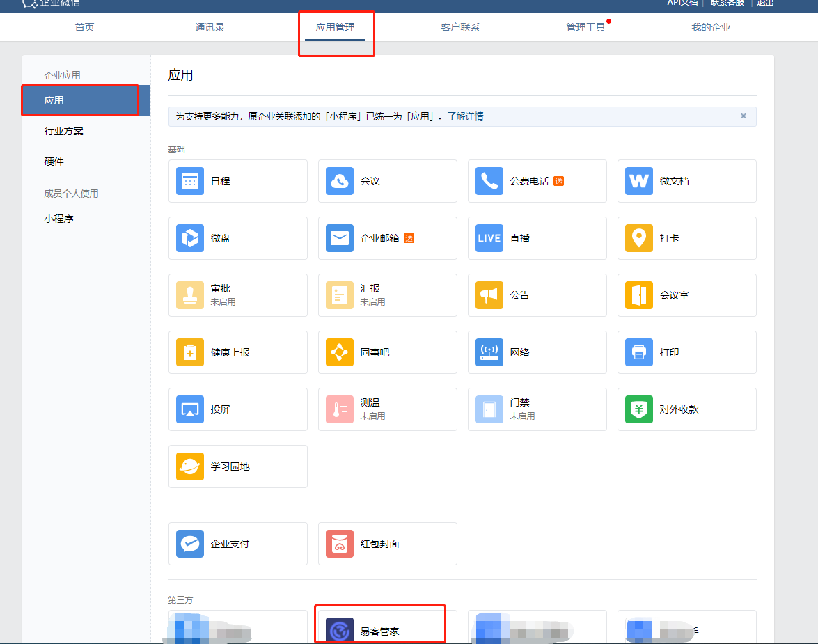Select 小程序 in the sidebar
This screenshot has width=818, height=644.
point(58,219)
